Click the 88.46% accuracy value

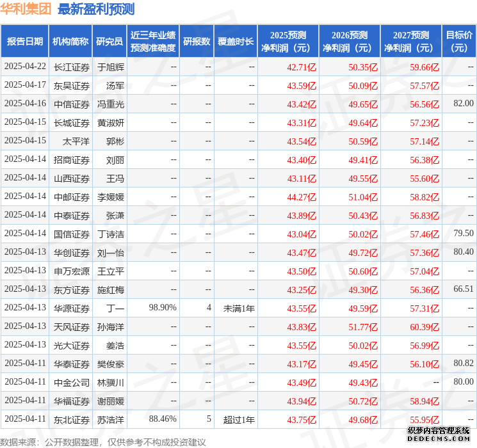163,419
